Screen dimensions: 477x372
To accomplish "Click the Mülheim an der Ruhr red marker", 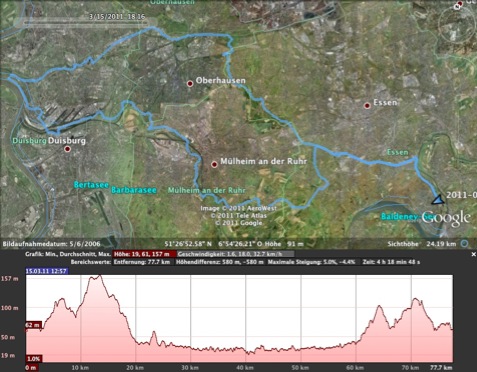I will pos(214,164).
